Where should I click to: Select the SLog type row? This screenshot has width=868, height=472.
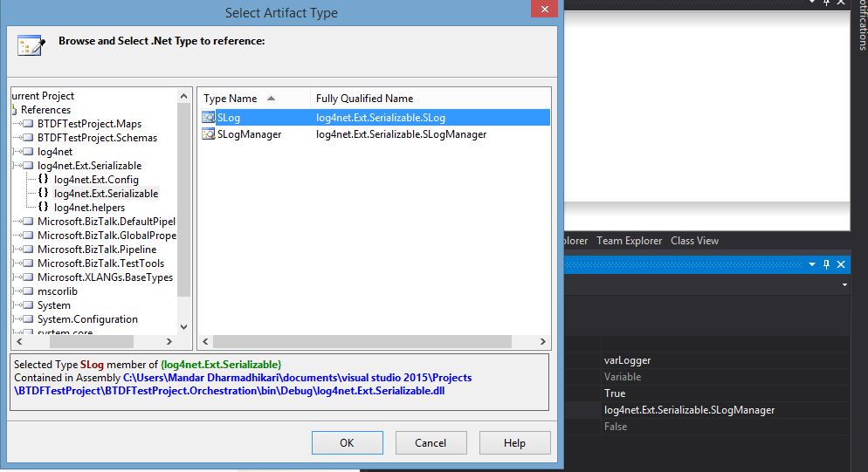[x=375, y=117]
